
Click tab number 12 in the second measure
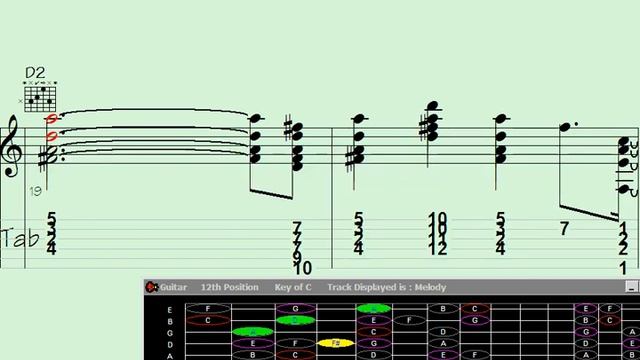[x=438, y=249]
